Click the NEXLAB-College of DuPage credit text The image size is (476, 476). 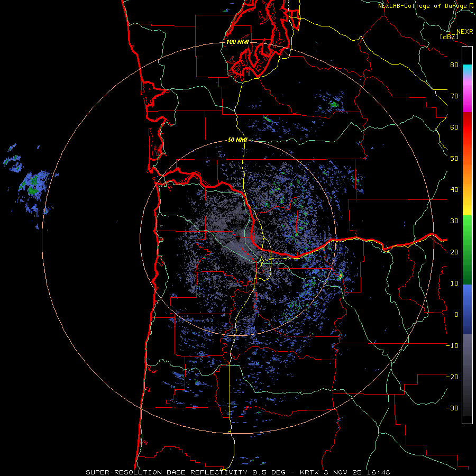click(x=423, y=6)
